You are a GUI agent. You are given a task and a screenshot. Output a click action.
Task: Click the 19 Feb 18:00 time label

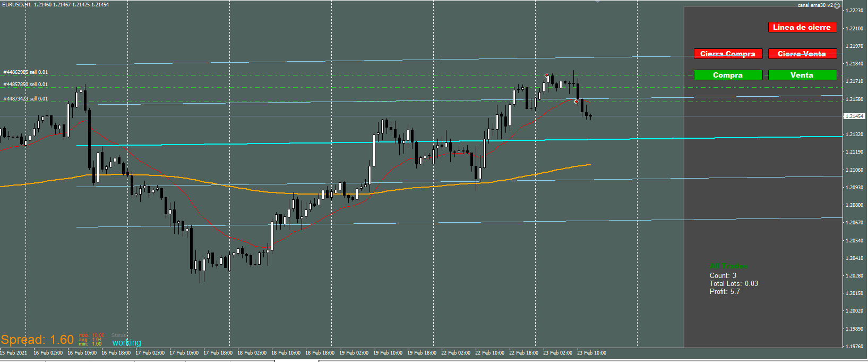pos(422,352)
